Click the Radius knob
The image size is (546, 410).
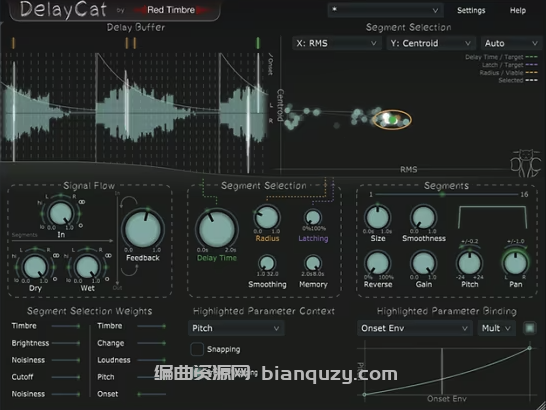click(x=267, y=217)
